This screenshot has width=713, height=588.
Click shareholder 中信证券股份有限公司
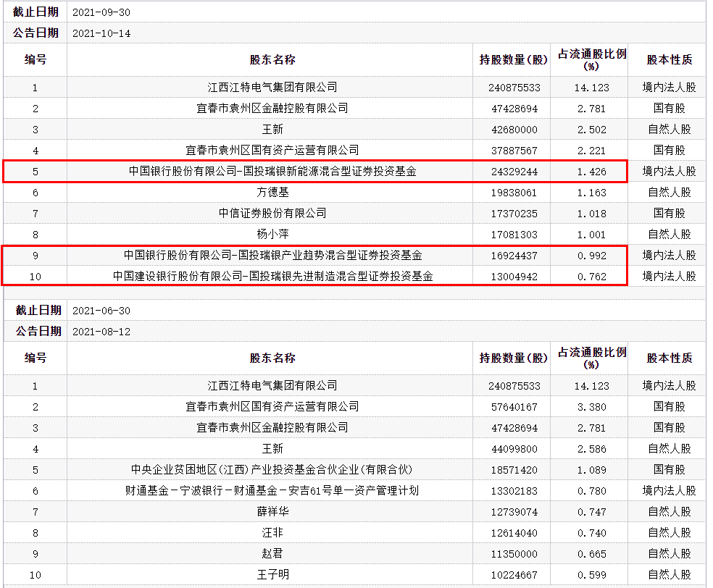(272, 214)
